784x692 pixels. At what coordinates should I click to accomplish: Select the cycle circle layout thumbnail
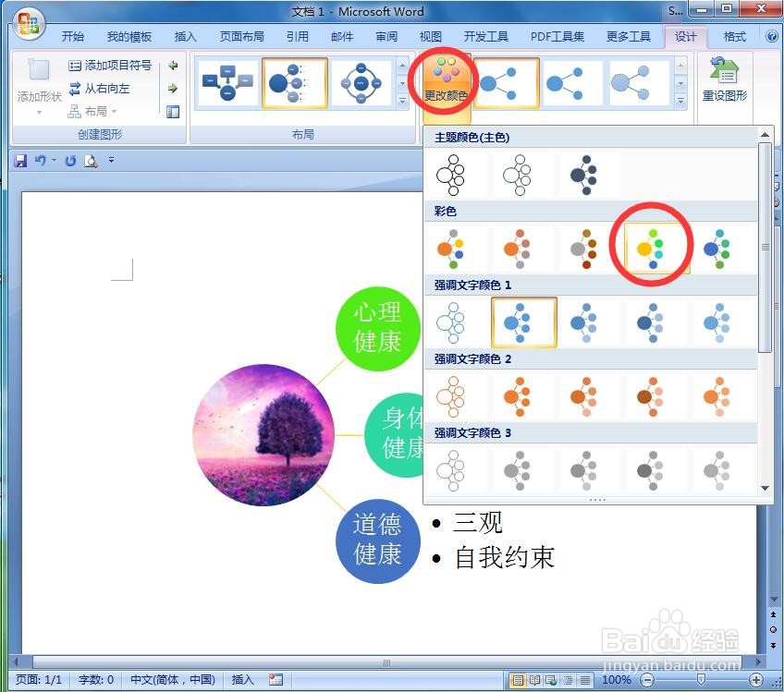tap(361, 82)
